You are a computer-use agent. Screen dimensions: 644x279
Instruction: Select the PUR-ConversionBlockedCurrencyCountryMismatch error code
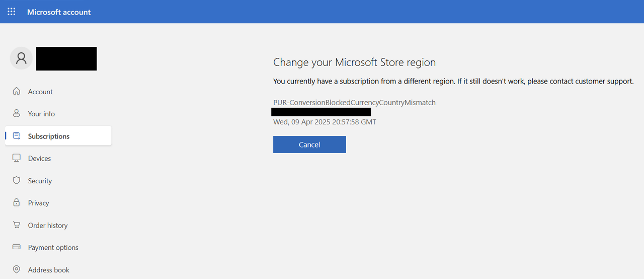pyautogui.click(x=354, y=102)
